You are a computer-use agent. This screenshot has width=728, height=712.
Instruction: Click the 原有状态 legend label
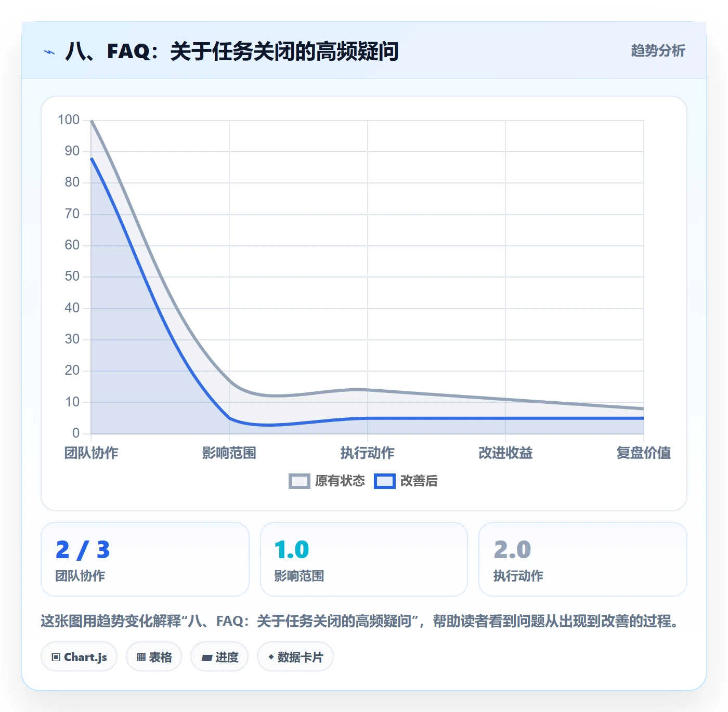coord(340,481)
